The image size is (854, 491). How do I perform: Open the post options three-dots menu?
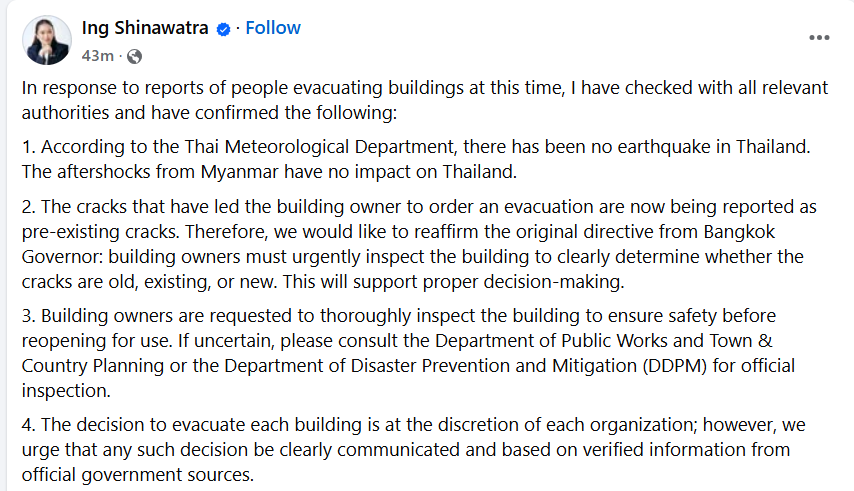819,38
